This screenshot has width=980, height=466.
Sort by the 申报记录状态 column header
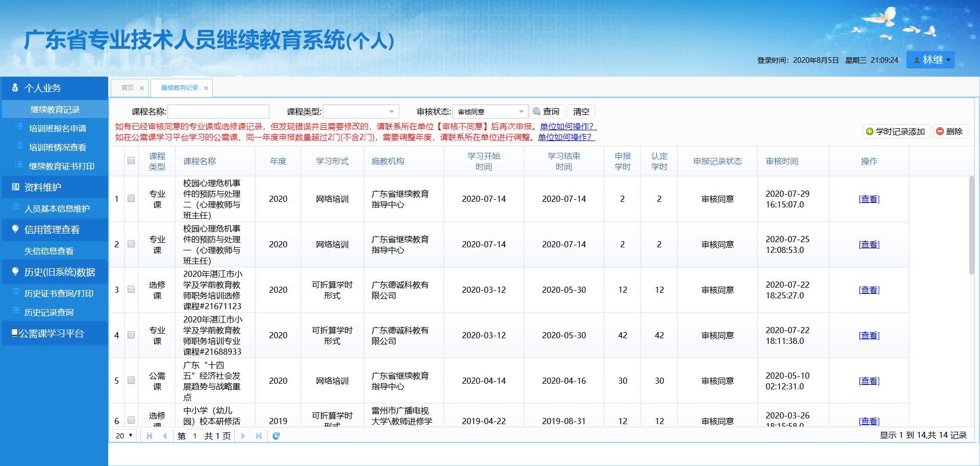coord(718,161)
